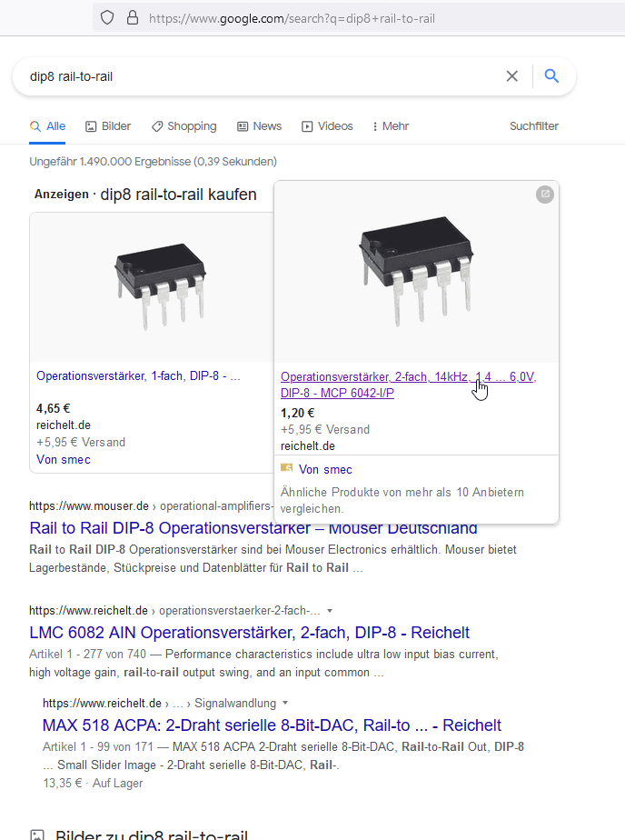625x840 pixels.
Task: Click the 13,35 € · Auf Lager text
Action: [93, 784]
